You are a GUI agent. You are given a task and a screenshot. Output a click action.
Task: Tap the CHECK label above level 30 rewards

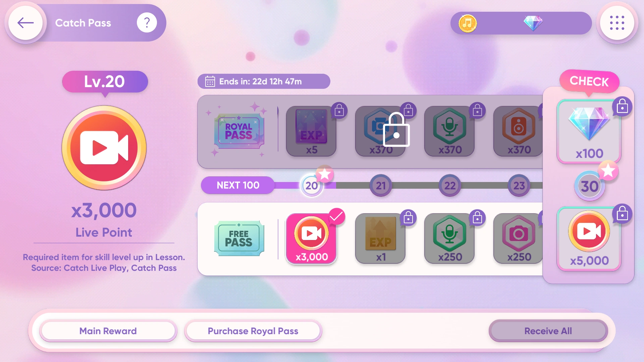pos(589,81)
